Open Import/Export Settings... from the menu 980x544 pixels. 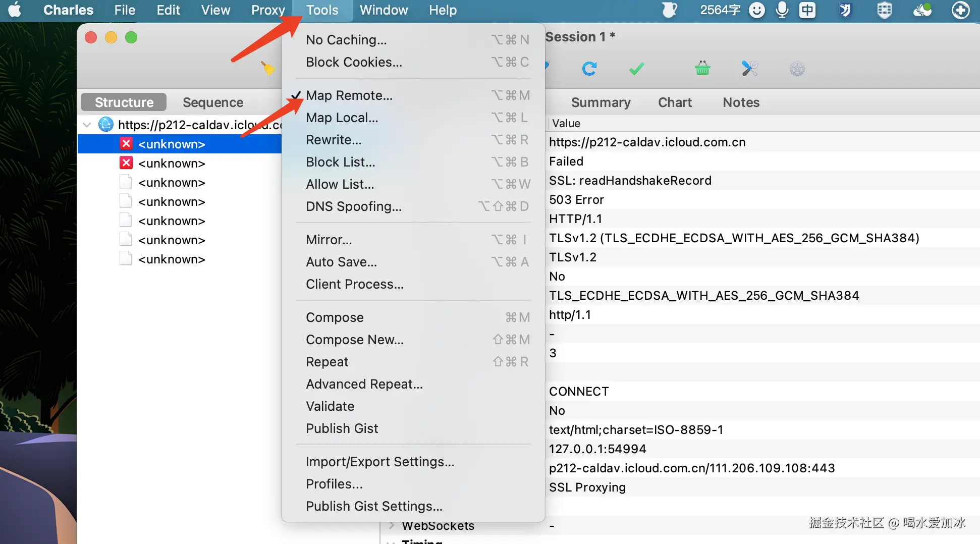pyautogui.click(x=413, y=462)
